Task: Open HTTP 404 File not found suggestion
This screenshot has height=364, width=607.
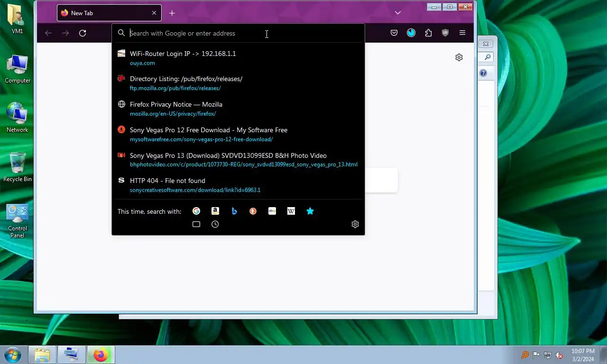Action: click(x=238, y=185)
